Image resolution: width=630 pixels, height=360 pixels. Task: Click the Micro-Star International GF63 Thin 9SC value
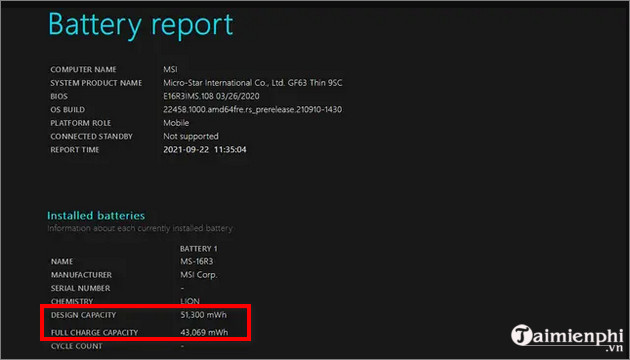click(253, 83)
